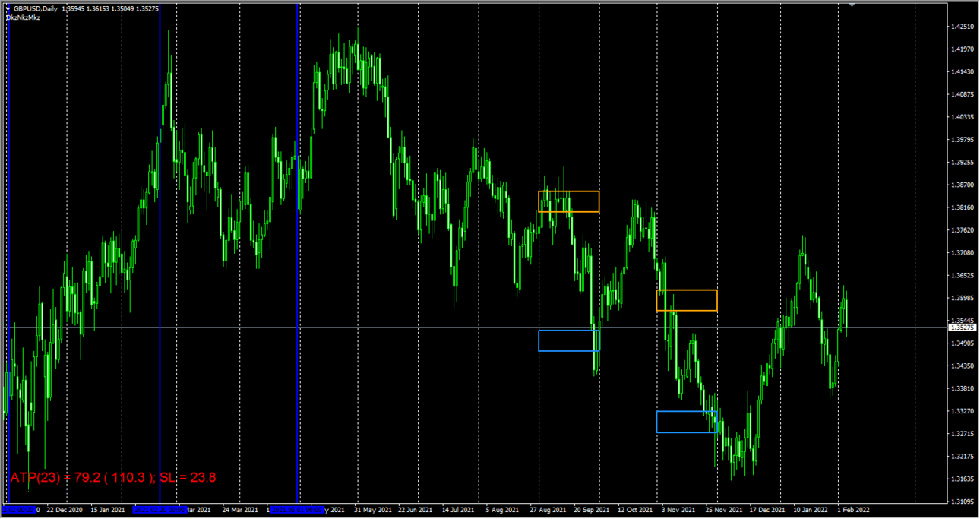Image resolution: width=980 pixels, height=519 pixels.
Task: Click the triangle before GBPUSD,Daily
Action: click(8, 8)
